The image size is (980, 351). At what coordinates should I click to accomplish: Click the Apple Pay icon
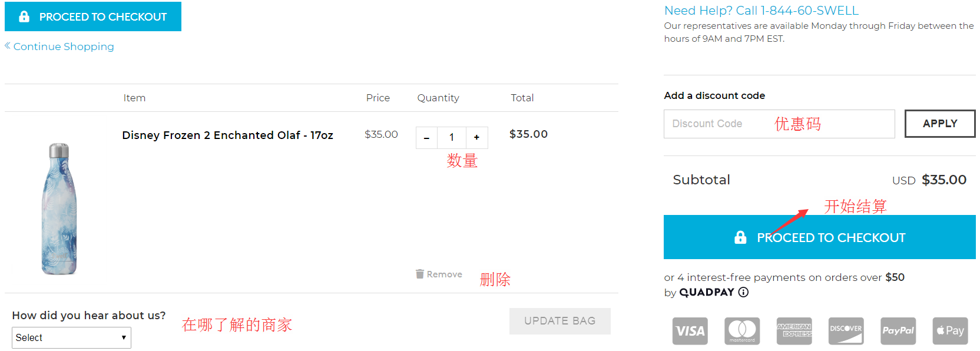(950, 331)
